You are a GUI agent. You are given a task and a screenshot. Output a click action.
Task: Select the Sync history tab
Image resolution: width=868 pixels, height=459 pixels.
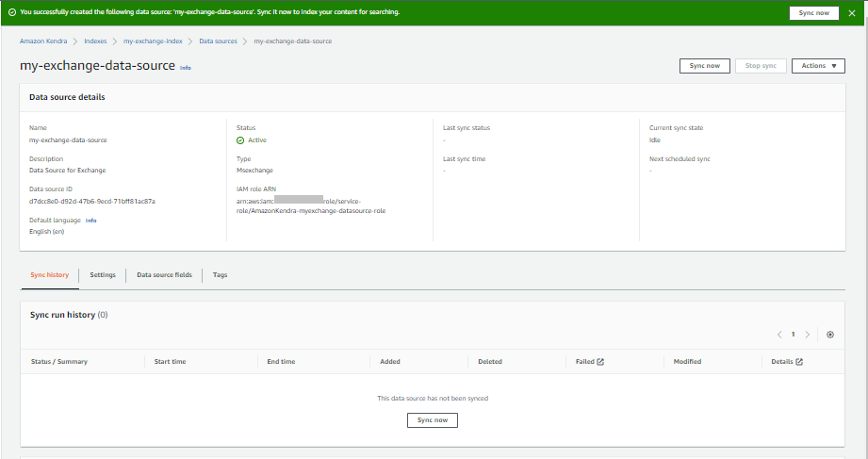pos(50,275)
